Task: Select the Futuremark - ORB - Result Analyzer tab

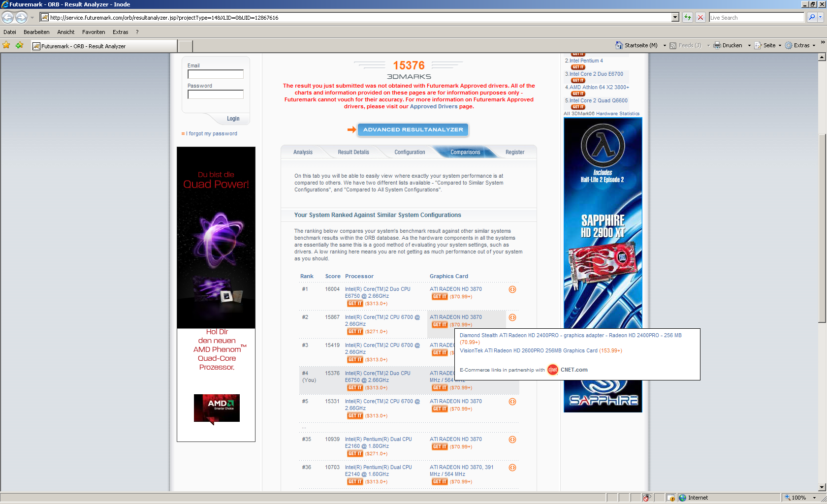Action: click(103, 46)
